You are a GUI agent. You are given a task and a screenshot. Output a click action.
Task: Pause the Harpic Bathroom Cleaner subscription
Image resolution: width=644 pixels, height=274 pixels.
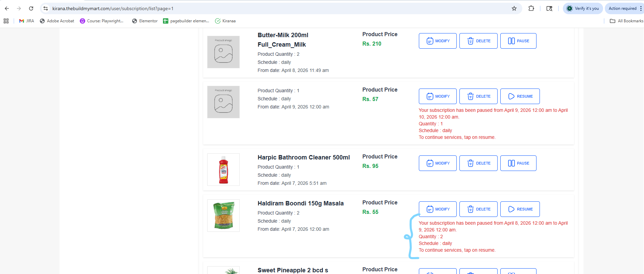518,163
